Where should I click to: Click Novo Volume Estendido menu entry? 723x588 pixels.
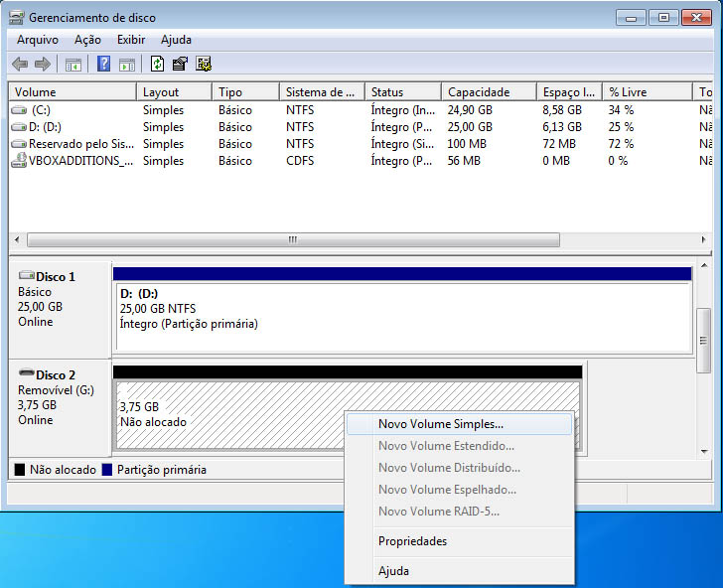tap(459, 446)
